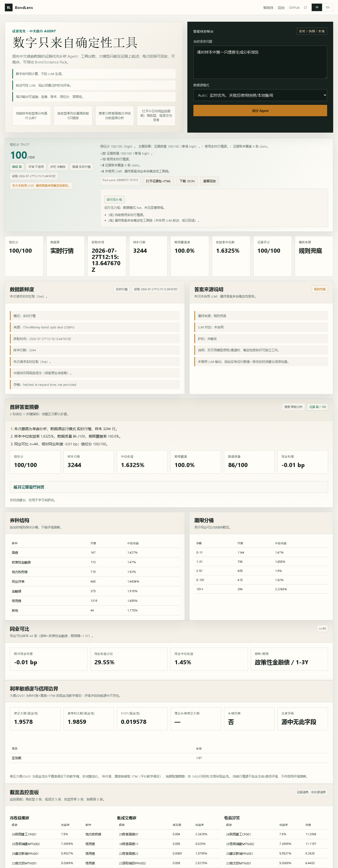The height and width of the screenshot is (868, 338).
Task: Switch language to EN
Action: coord(328,7)
